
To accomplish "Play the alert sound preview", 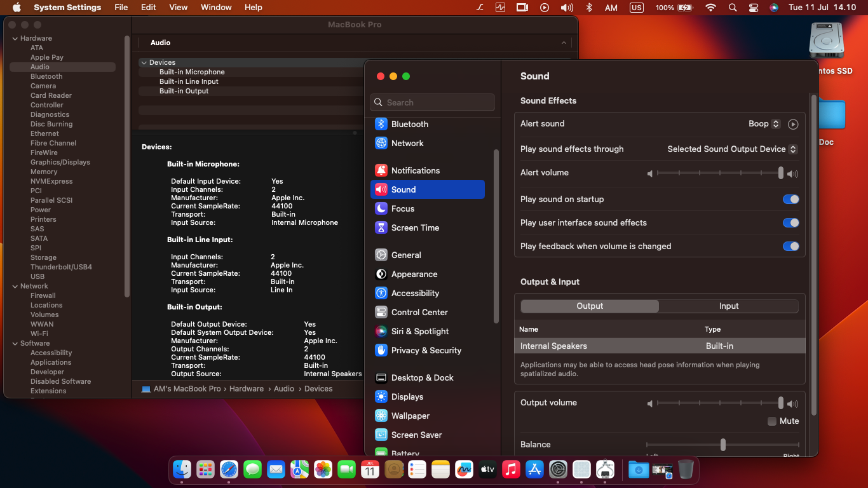I will (793, 124).
